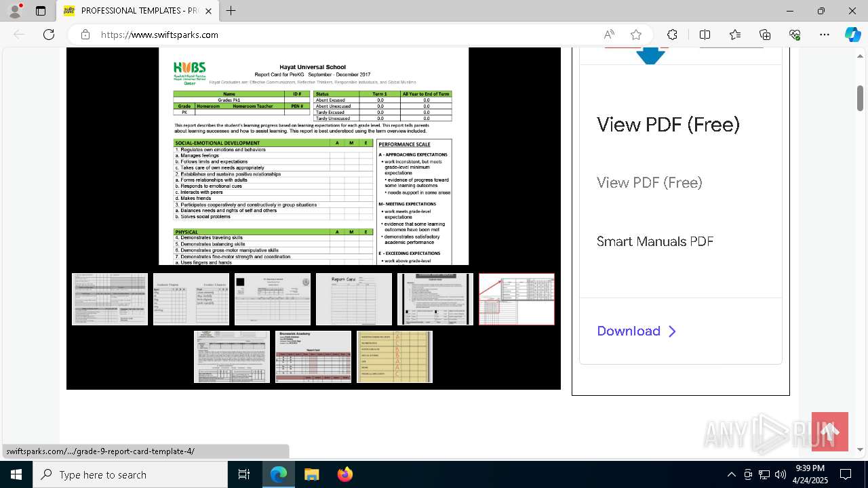Toggle split screen view
Image resolution: width=868 pixels, height=488 pixels.
pos(705,35)
